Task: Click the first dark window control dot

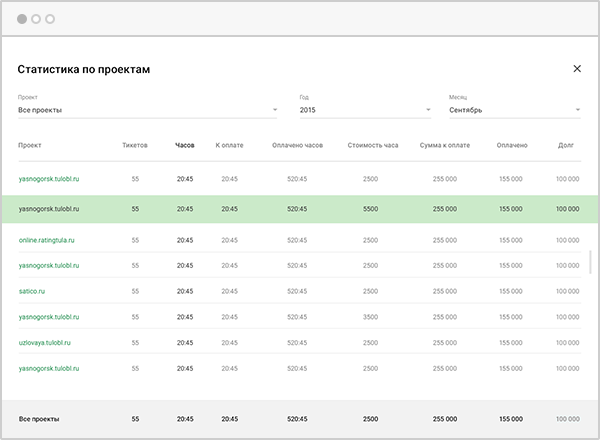Action: 22,19
